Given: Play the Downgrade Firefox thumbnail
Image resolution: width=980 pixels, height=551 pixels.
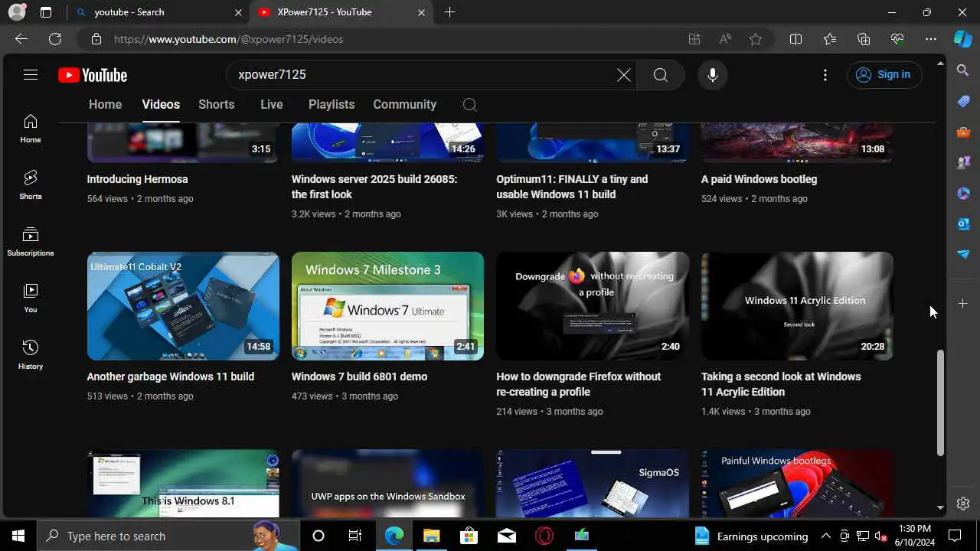Looking at the screenshot, I should pyautogui.click(x=593, y=306).
